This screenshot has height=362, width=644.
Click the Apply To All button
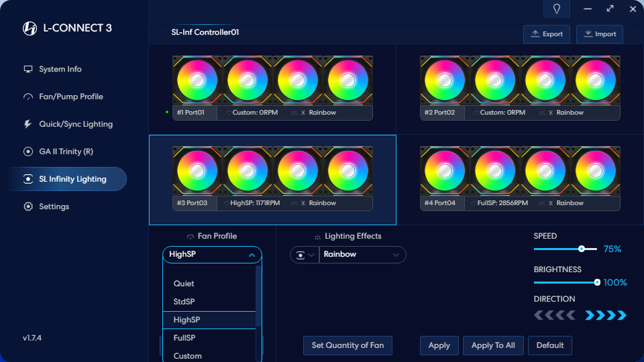click(x=493, y=346)
